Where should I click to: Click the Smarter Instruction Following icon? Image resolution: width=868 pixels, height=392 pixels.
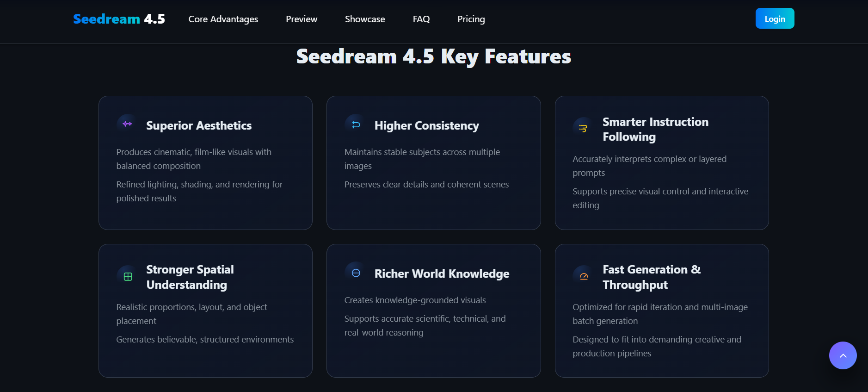[x=583, y=126]
